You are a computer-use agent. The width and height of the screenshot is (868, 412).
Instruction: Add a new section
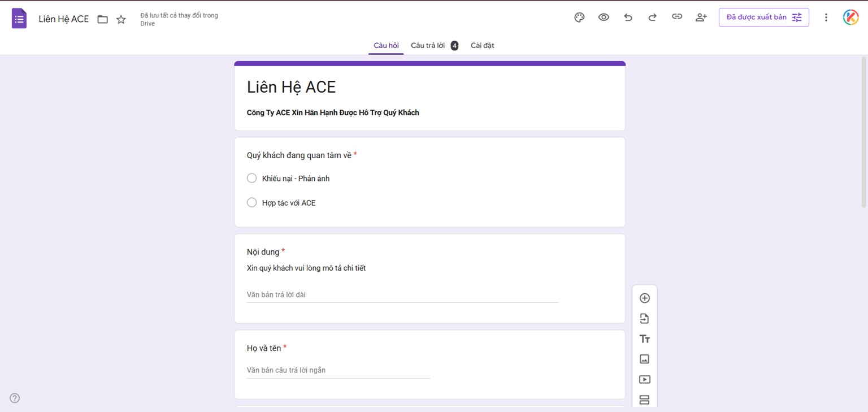tap(644, 400)
